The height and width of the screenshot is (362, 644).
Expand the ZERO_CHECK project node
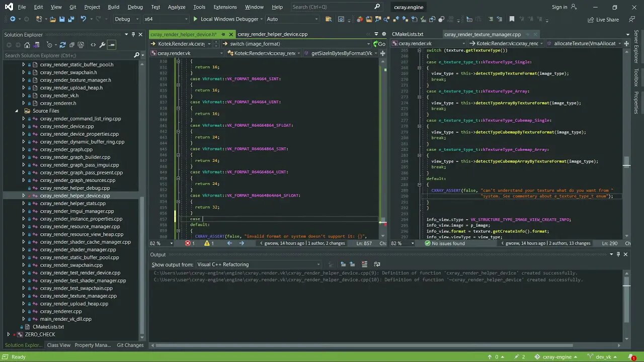(x=8, y=334)
